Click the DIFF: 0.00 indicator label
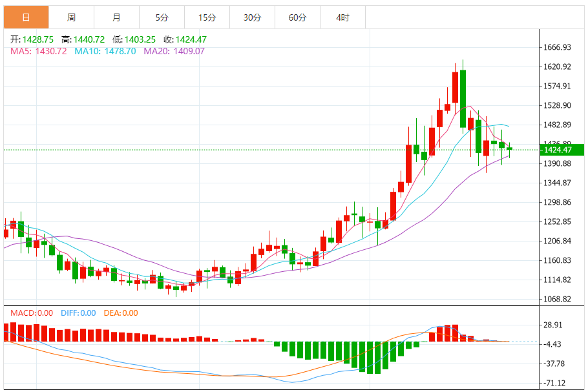 [78, 313]
